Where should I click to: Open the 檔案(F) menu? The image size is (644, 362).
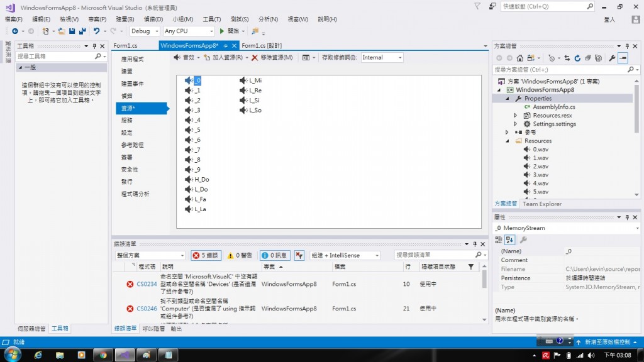[14, 19]
